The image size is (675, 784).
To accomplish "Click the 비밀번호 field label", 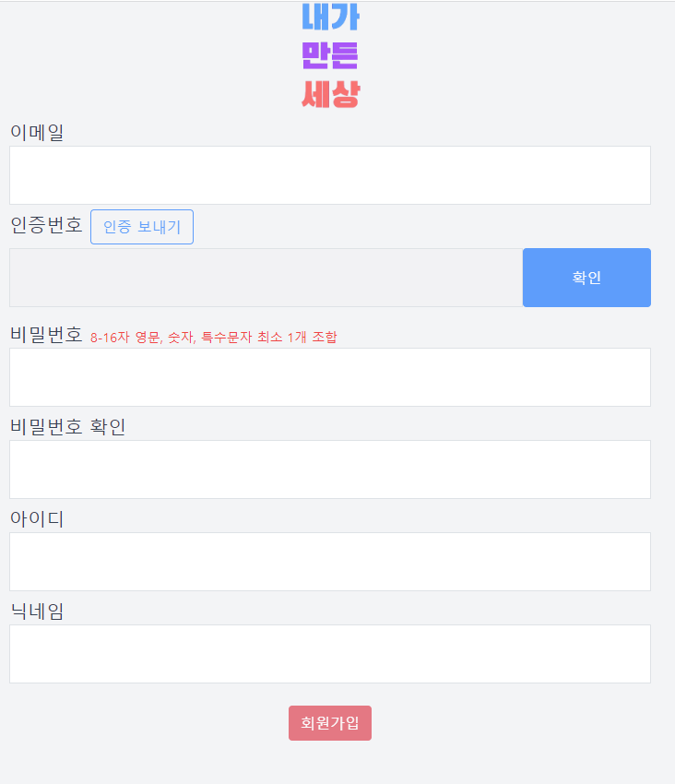I will (44, 335).
